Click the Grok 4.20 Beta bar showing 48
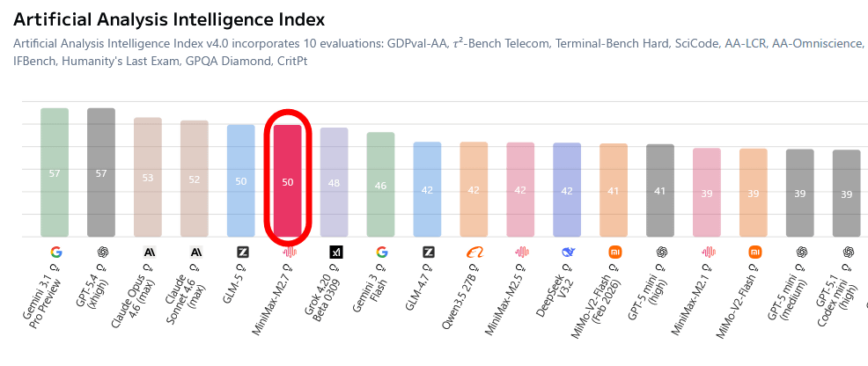Image resolution: width=868 pixels, height=366 pixels. [x=335, y=182]
